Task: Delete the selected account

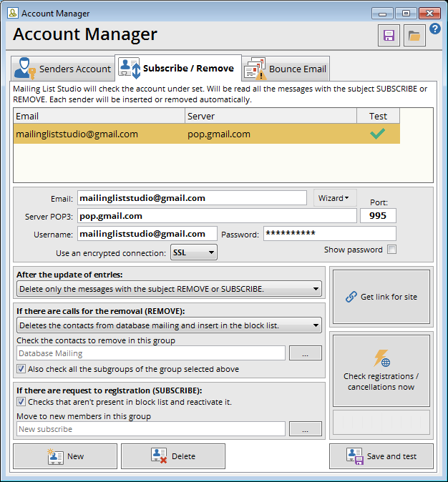Action: coord(172,456)
